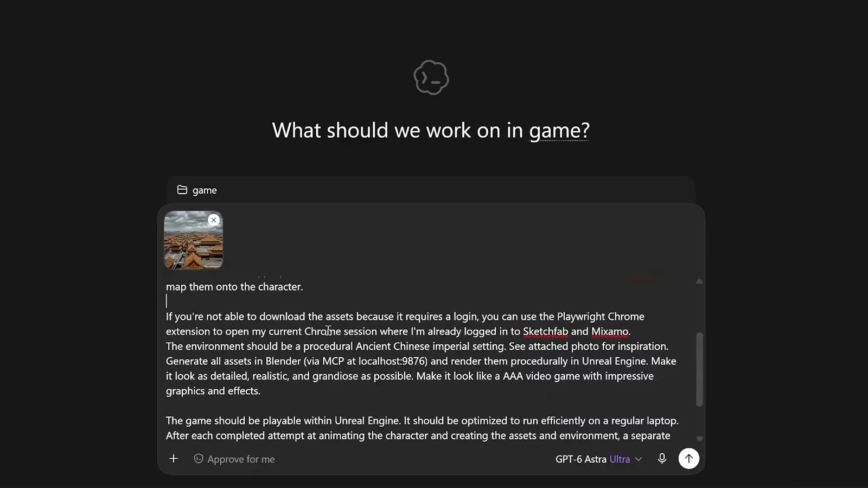Open the GPT-6 Astra Ultra model dropdown
868x488 pixels.
pos(598,459)
